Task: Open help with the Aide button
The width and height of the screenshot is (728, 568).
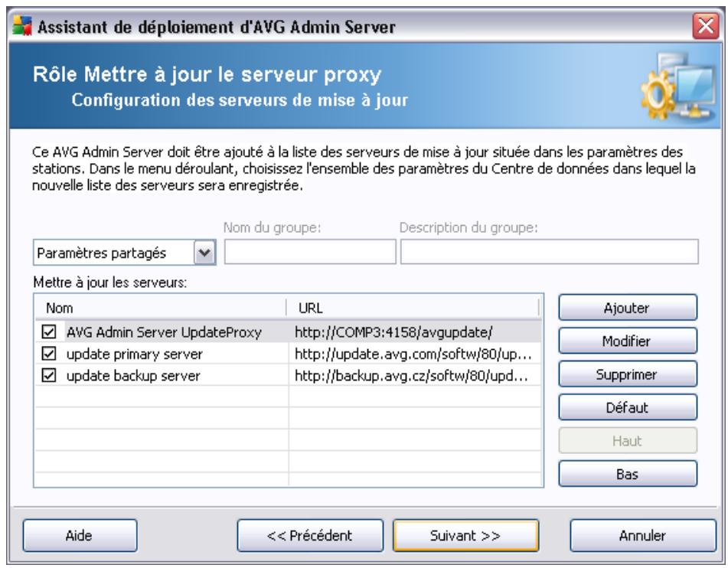Action: [80, 536]
